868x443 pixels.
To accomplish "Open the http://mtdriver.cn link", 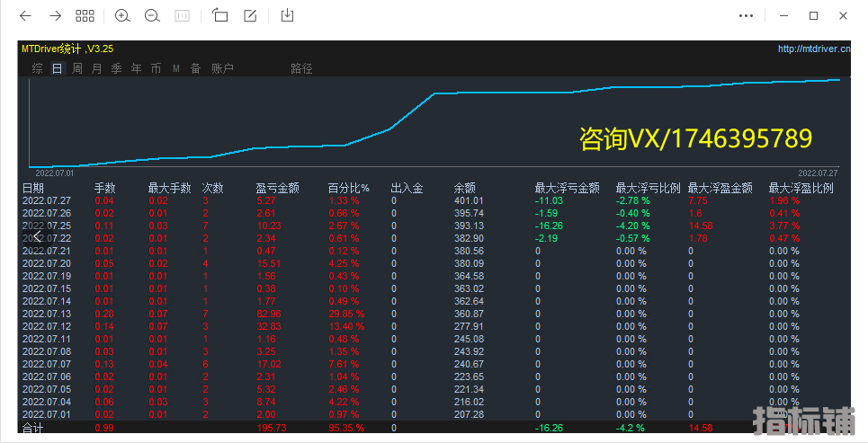I will click(x=814, y=49).
